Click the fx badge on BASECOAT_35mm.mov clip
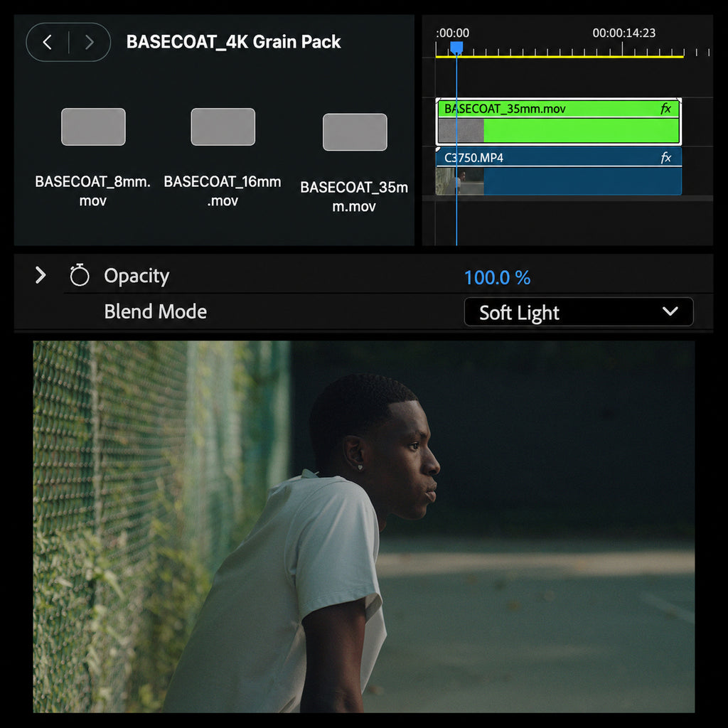This screenshot has width=728, height=728. (665, 109)
